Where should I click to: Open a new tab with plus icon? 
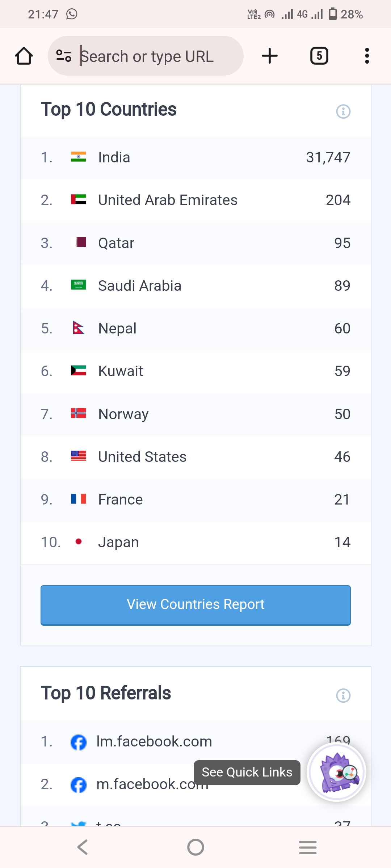point(270,56)
